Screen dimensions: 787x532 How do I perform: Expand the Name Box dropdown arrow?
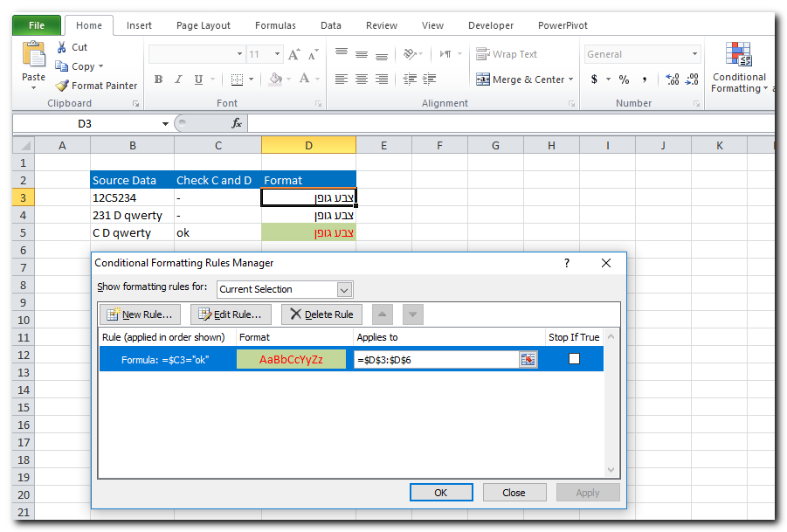coord(165,124)
